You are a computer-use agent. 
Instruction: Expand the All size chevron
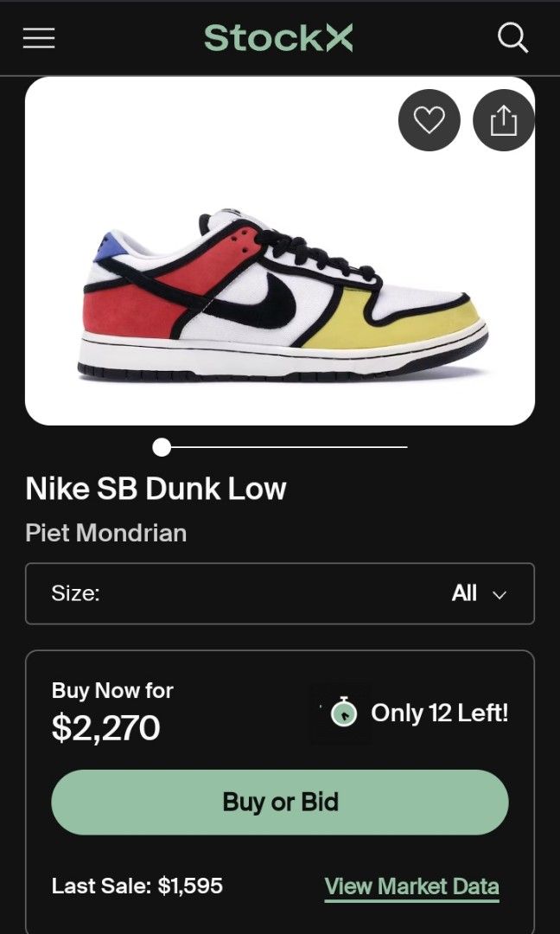click(498, 594)
